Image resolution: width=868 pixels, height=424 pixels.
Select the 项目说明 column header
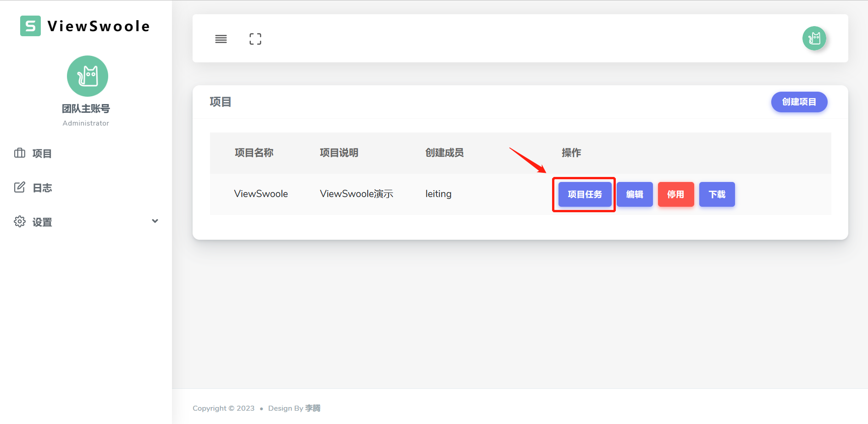(339, 153)
